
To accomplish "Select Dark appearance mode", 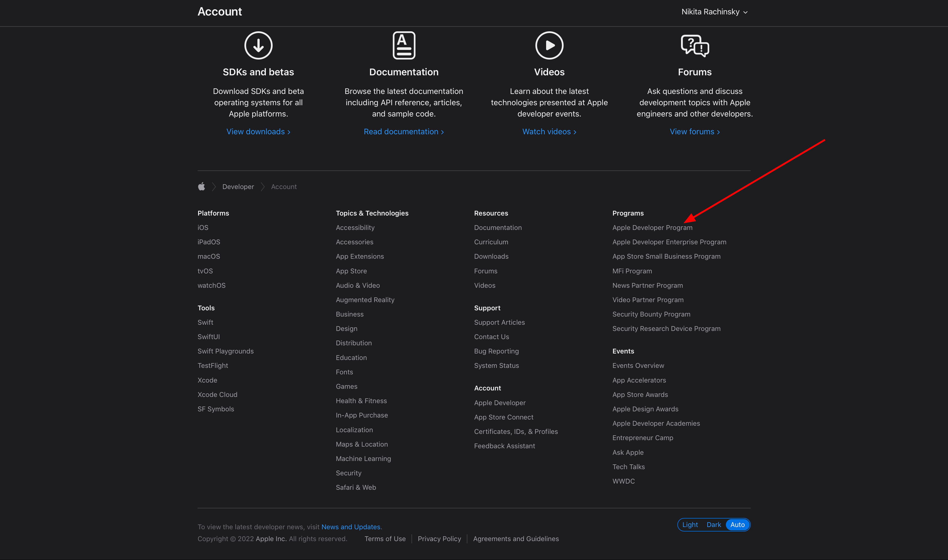I will [714, 524].
